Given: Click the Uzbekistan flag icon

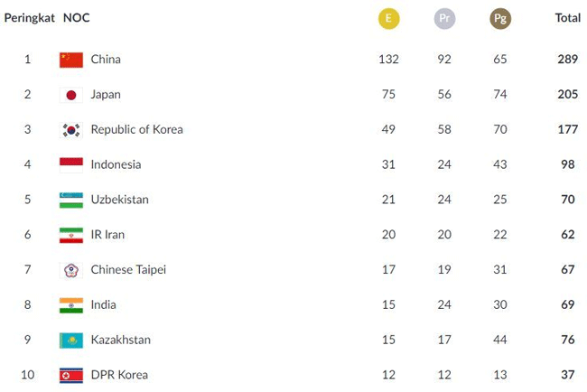Looking at the screenshot, I should tap(71, 200).
